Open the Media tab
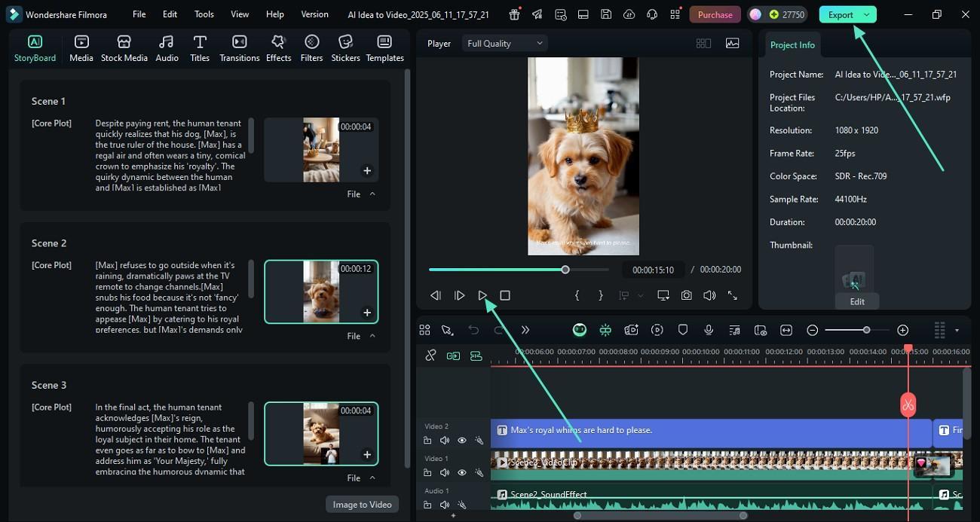Viewport: 980px width, 522px height. pos(81,48)
